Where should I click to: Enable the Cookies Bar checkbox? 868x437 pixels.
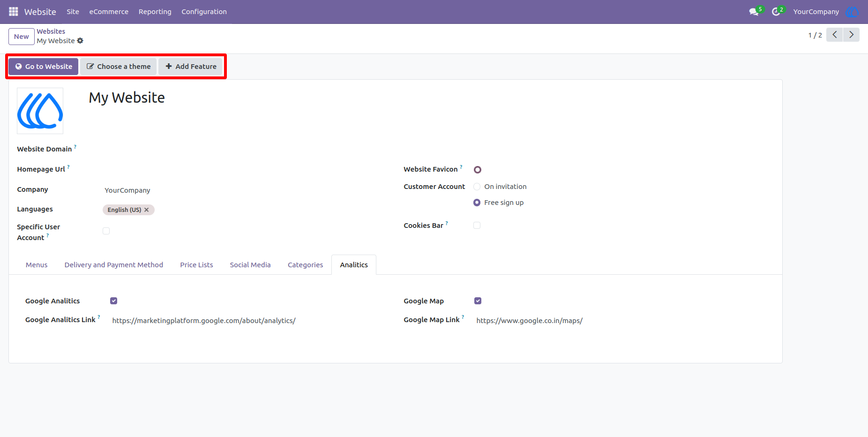point(477,225)
